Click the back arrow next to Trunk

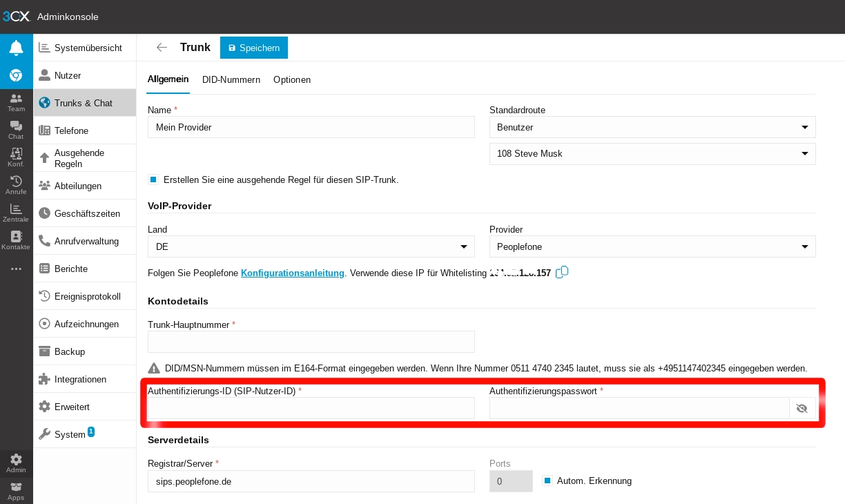click(x=162, y=48)
